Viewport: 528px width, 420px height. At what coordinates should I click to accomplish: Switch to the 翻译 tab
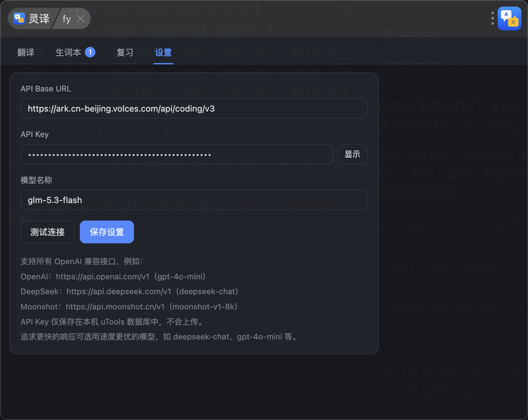click(x=26, y=52)
